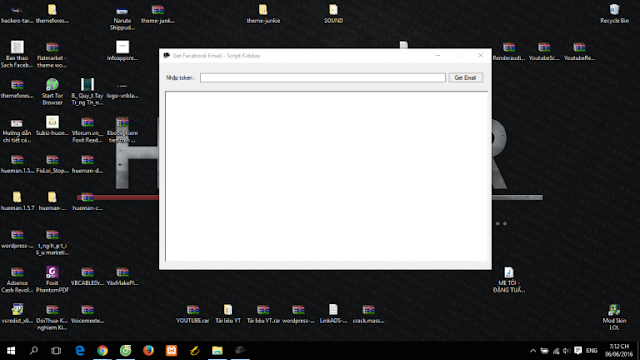Select the Subiz-huon desktop icon
640x360 pixels.
[x=52, y=126]
